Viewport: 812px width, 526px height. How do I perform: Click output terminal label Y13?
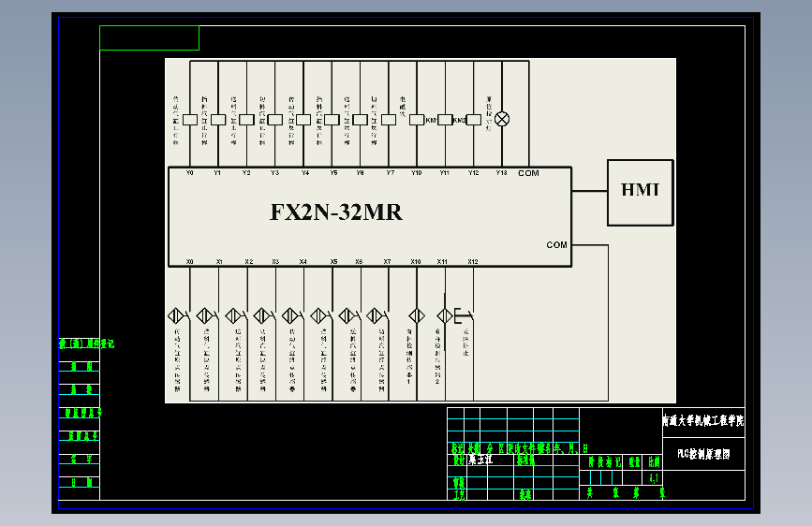pos(501,173)
